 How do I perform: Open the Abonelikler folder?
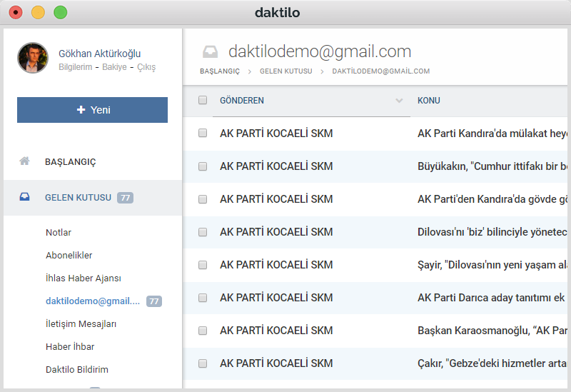click(x=69, y=256)
